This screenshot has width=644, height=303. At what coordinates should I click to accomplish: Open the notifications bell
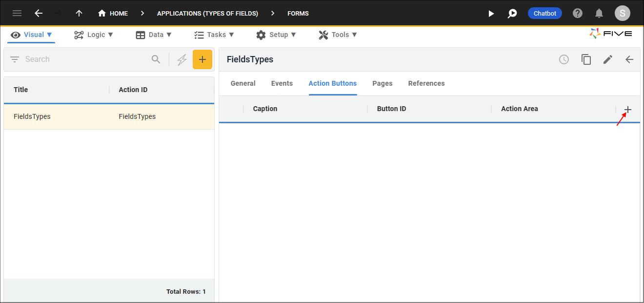click(599, 13)
